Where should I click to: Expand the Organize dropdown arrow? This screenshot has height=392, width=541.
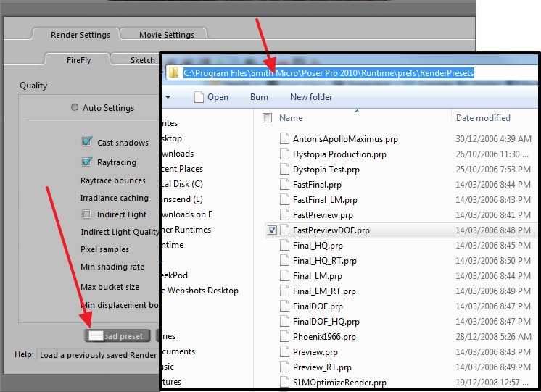click(168, 97)
